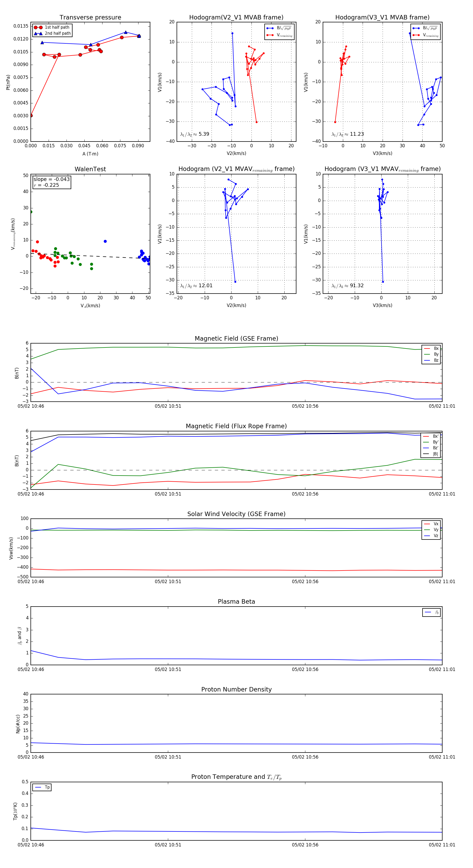
Task: Click the "Hodogram(V2_V1 MVAB frame)" title
Action: coord(236,18)
